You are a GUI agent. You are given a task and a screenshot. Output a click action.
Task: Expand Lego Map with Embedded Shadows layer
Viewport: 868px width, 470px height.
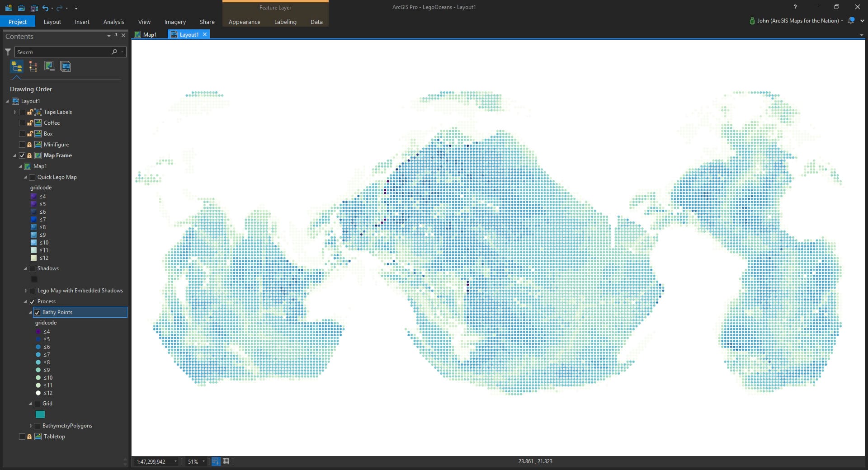point(25,291)
